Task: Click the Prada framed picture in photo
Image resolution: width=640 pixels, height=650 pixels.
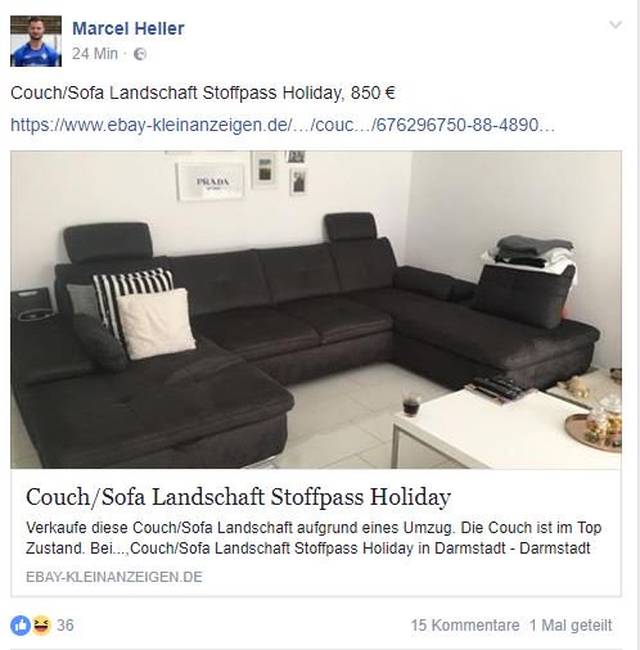Action: pos(211,181)
